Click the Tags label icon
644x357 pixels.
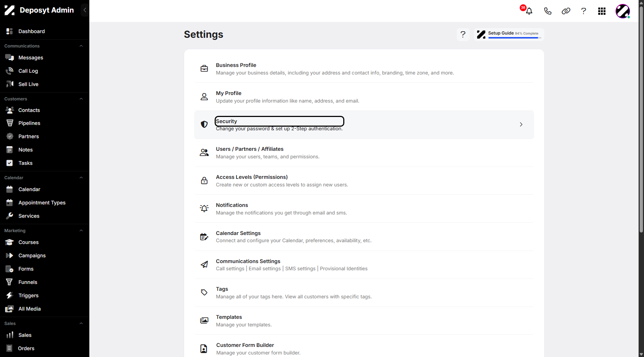(x=204, y=293)
